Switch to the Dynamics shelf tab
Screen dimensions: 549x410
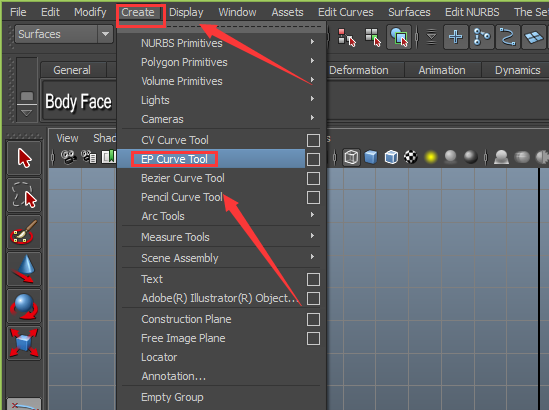(x=517, y=70)
